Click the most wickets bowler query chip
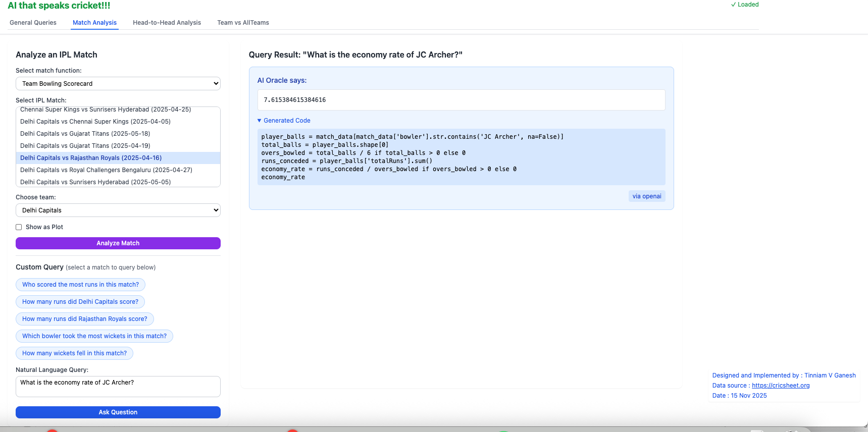Viewport: 868px width, 432px height. 94,336
